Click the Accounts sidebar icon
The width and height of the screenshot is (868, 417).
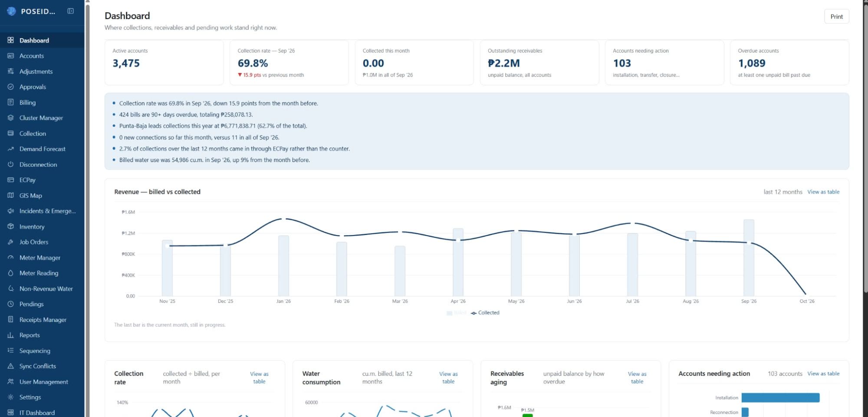(11, 56)
